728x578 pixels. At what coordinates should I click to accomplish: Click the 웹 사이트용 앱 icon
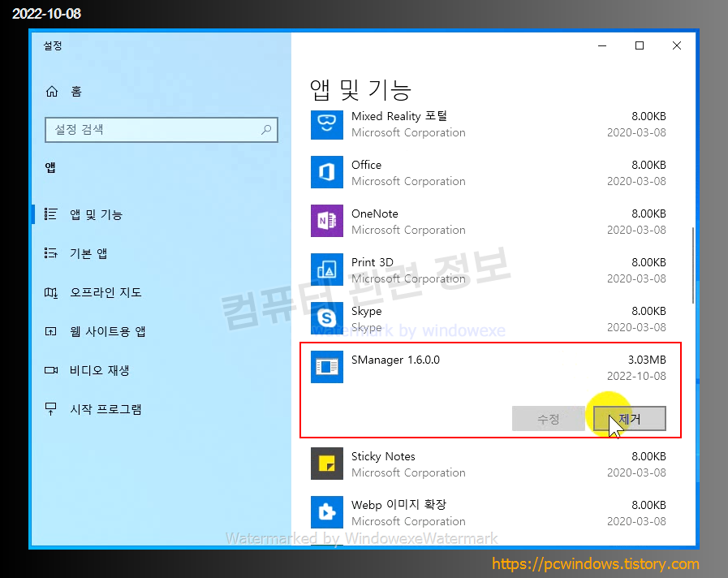click(x=50, y=331)
